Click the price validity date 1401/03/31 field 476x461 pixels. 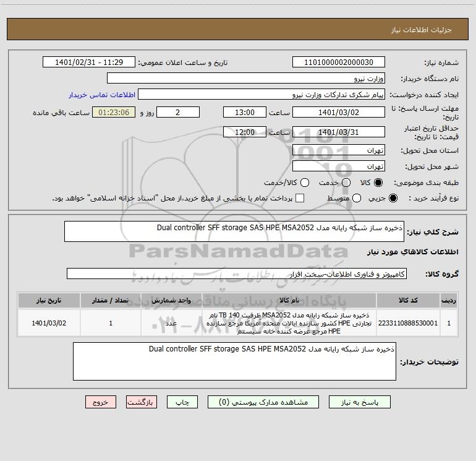click(x=339, y=132)
